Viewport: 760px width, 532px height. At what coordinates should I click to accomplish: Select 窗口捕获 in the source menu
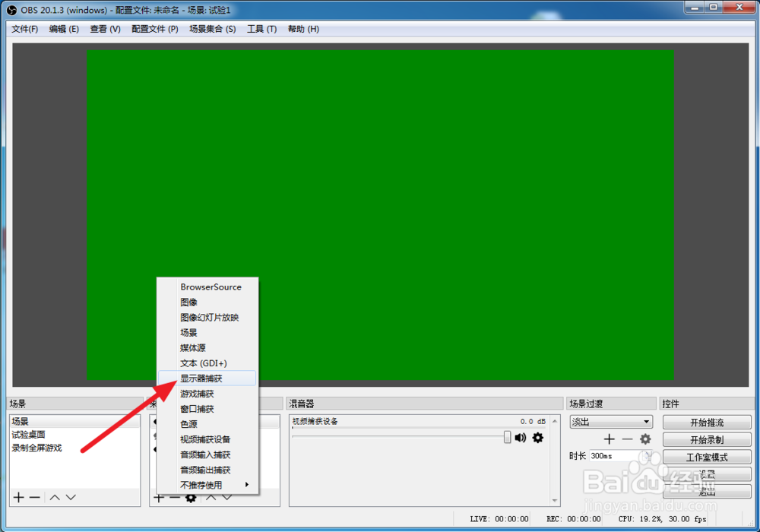coord(207,409)
